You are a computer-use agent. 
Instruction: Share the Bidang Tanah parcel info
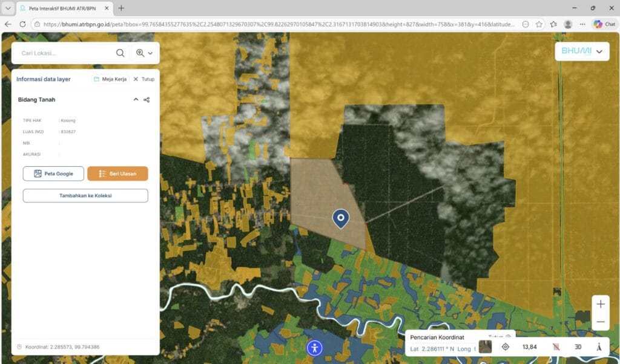[147, 100]
